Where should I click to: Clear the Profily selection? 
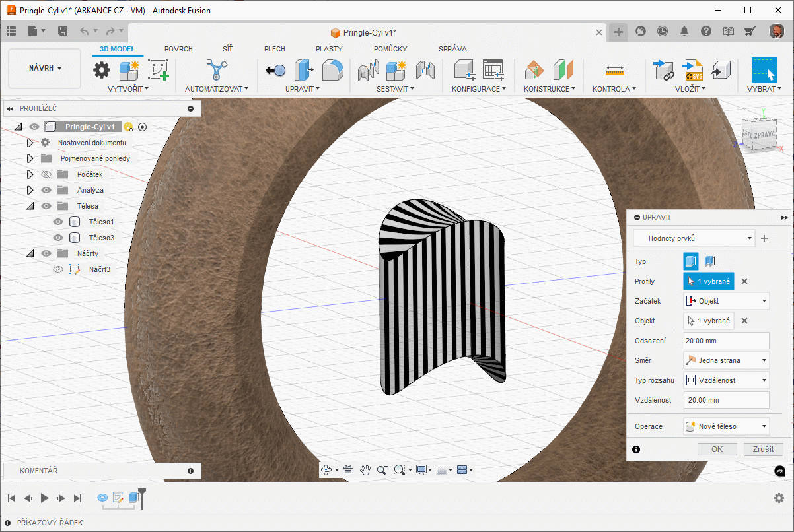[x=744, y=281]
